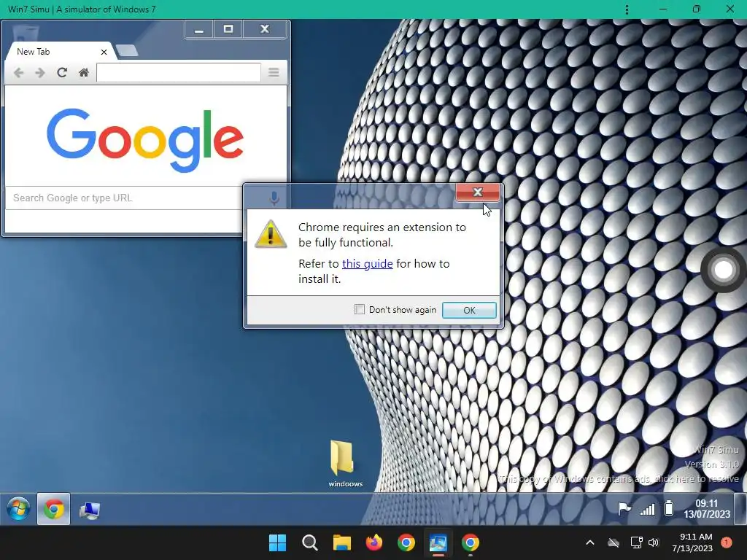
Task: Launch File Explorer from host taskbar
Action: click(341, 542)
